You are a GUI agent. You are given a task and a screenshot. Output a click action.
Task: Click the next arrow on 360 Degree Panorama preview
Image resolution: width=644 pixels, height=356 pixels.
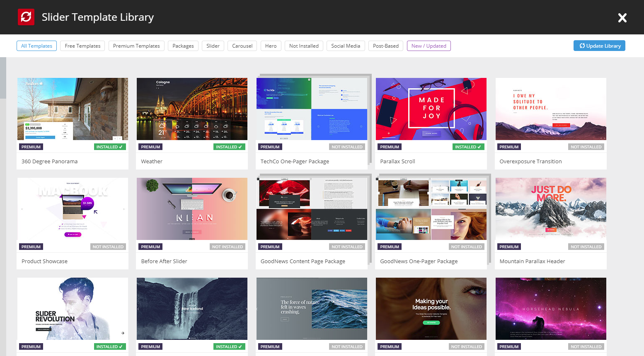(120, 138)
